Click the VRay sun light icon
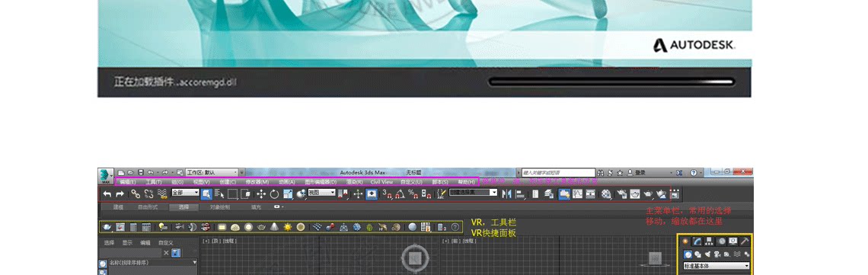This screenshot has height=275, width=868. (x=288, y=227)
